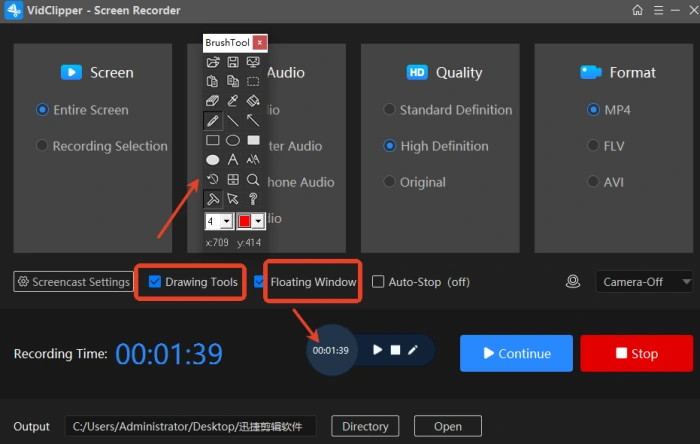Open the question mark help icon

point(253,199)
